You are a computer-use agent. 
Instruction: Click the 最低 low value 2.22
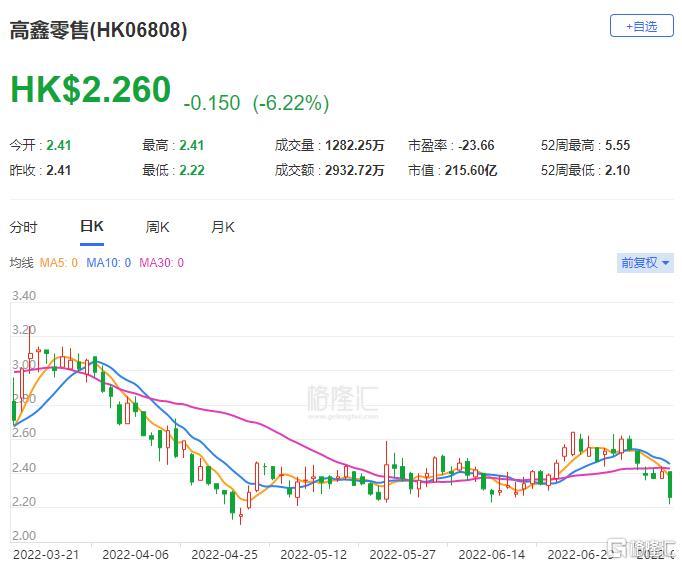click(x=192, y=170)
